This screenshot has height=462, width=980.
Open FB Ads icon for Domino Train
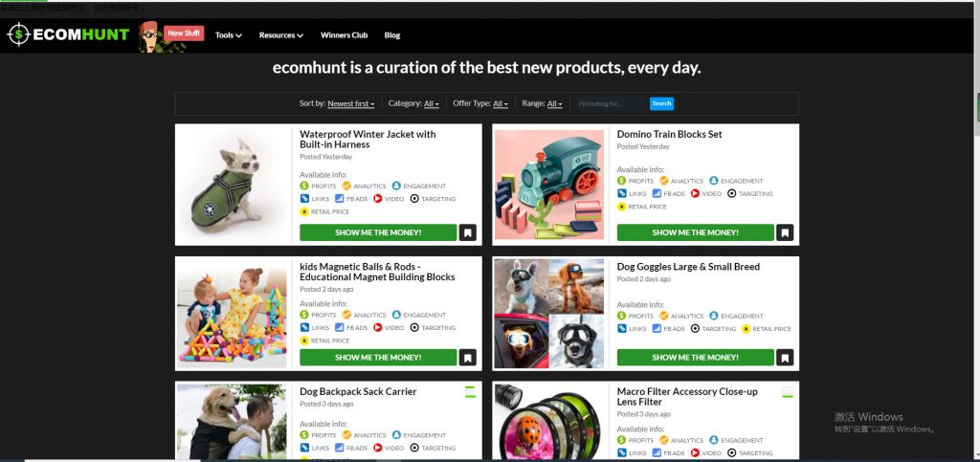point(653,193)
